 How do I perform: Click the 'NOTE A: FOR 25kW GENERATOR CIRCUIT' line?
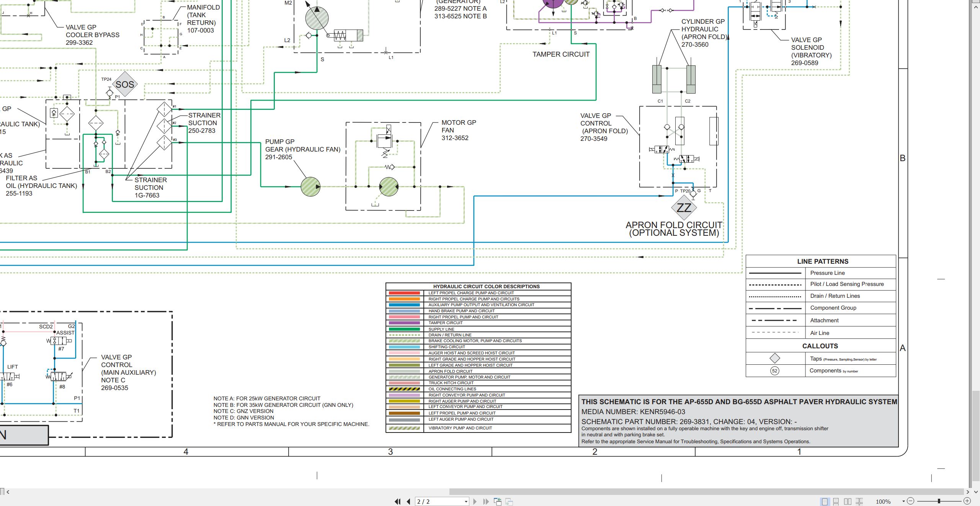coord(267,398)
